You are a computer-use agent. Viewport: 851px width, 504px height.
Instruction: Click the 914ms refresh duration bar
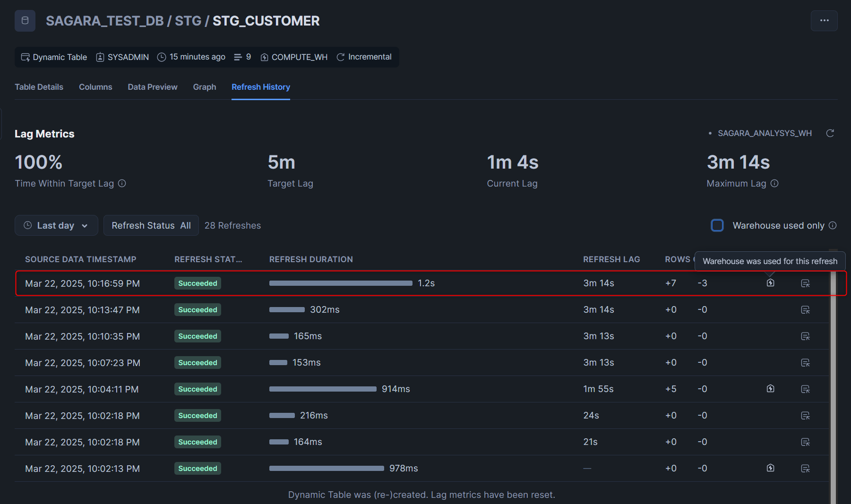tap(323, 389)
